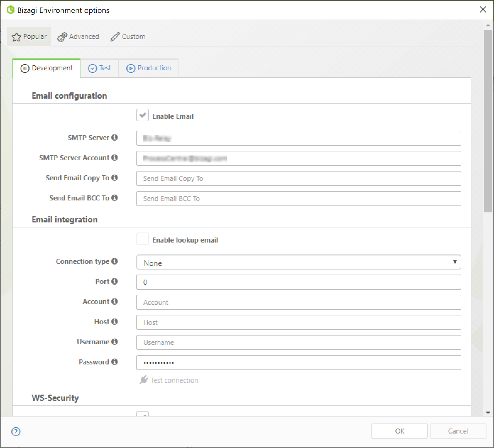This screenshot has width=494, height=448.
Task: Click the Port input field
Action: point(299,282)
